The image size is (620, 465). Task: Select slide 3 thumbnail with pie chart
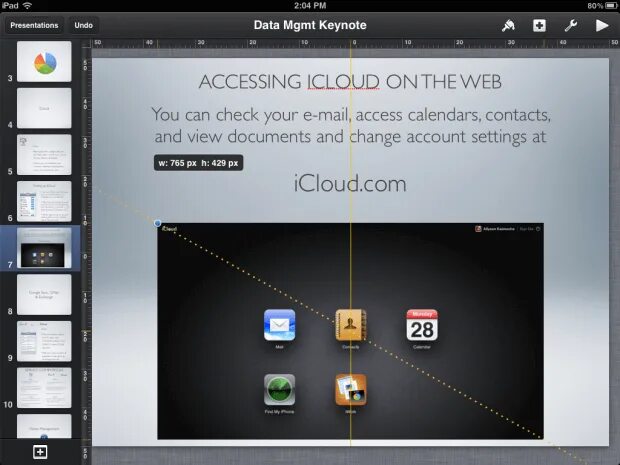[x=44, y=61]
